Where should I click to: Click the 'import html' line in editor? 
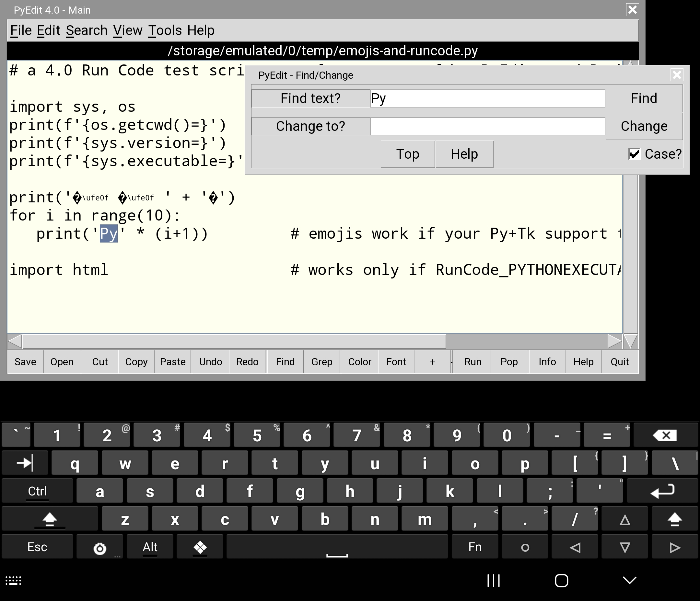[x=59, y=270]
